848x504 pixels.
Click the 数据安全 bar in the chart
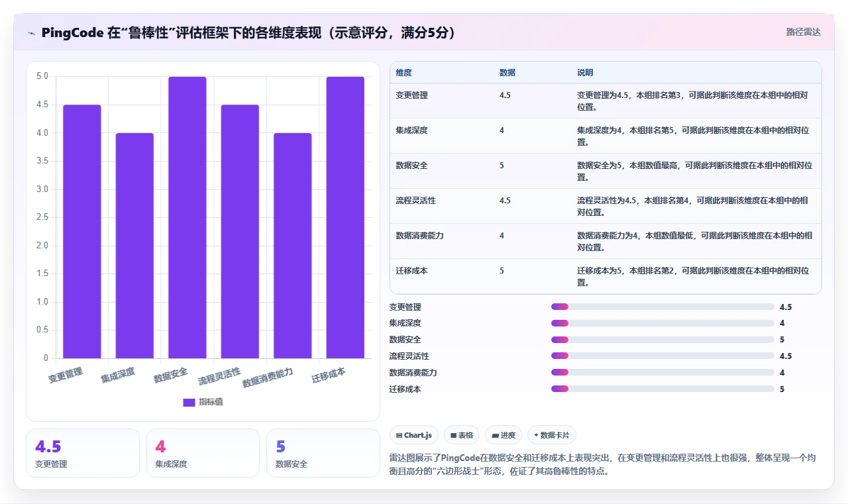(x=187, y=218)
